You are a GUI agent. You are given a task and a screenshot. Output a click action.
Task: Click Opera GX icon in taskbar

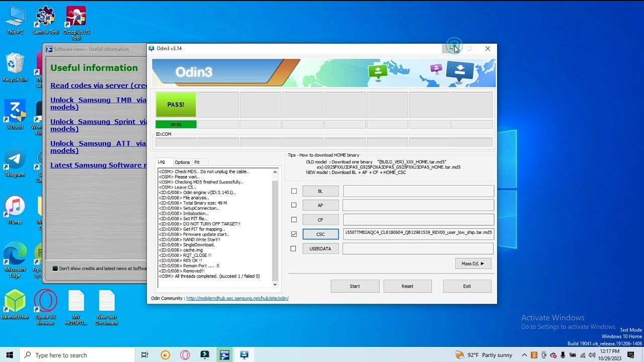pos(185,355)
